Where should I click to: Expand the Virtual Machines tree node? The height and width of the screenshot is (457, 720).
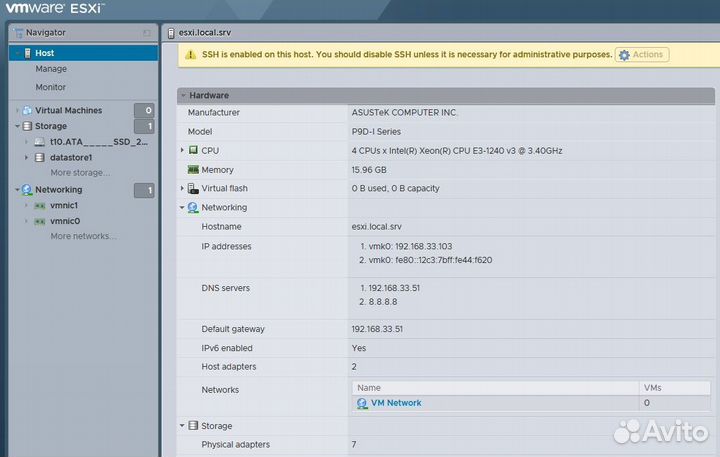coord(17,110)
